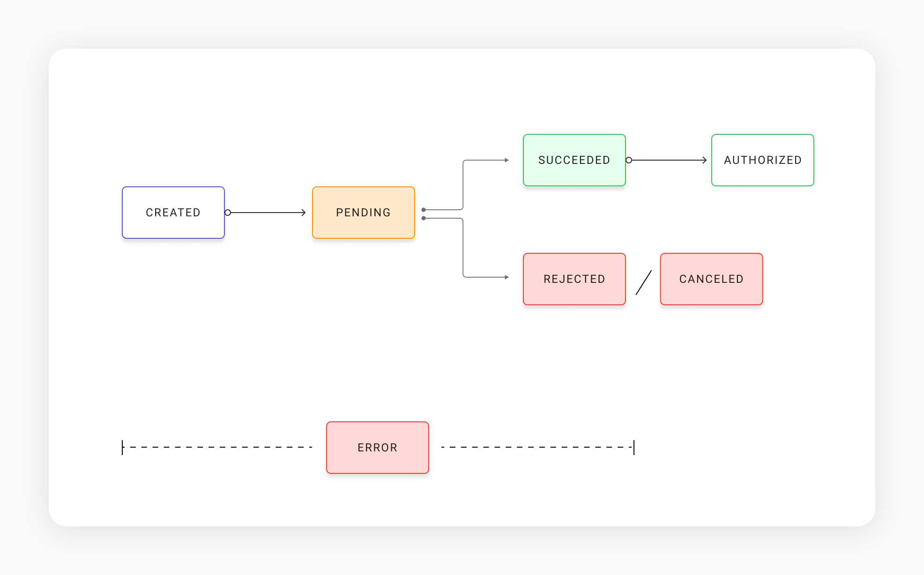This screenshot has height=575, width=924.
Task: Click the arrowhead pointing into PENDING
Action: click(304, 213)
